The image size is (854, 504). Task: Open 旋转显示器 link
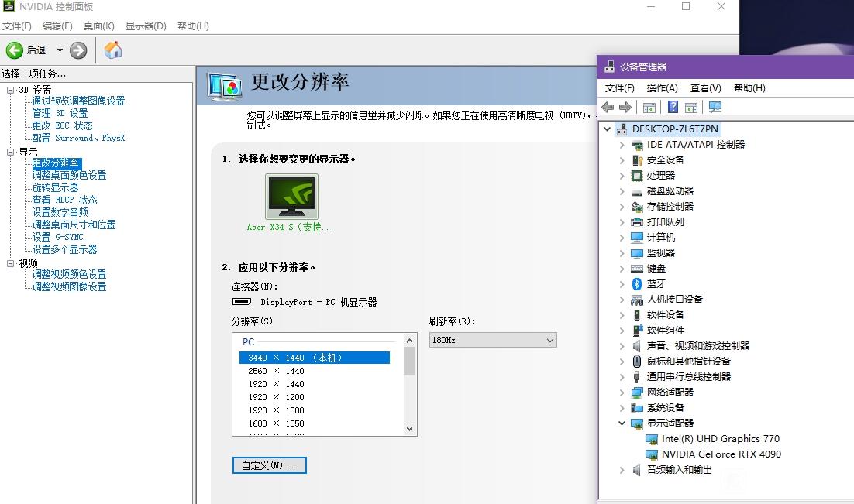point(55,187)
